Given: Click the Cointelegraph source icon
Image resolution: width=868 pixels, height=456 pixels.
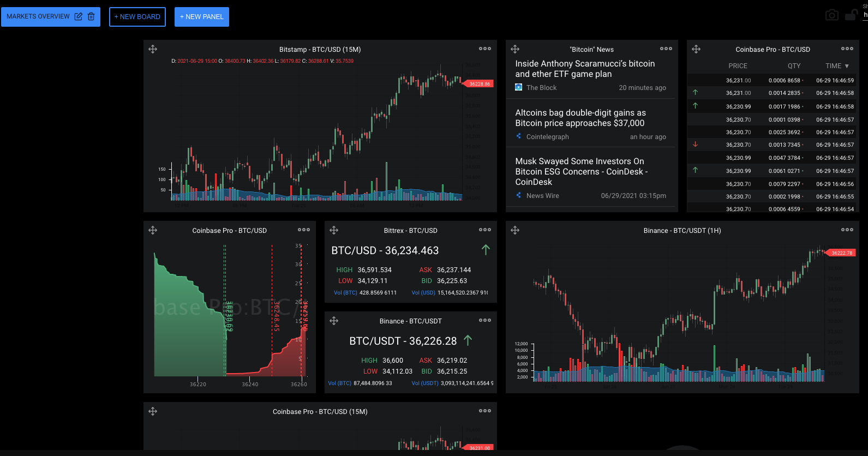Looking at the screenshot, I should (x=519, y=136).
